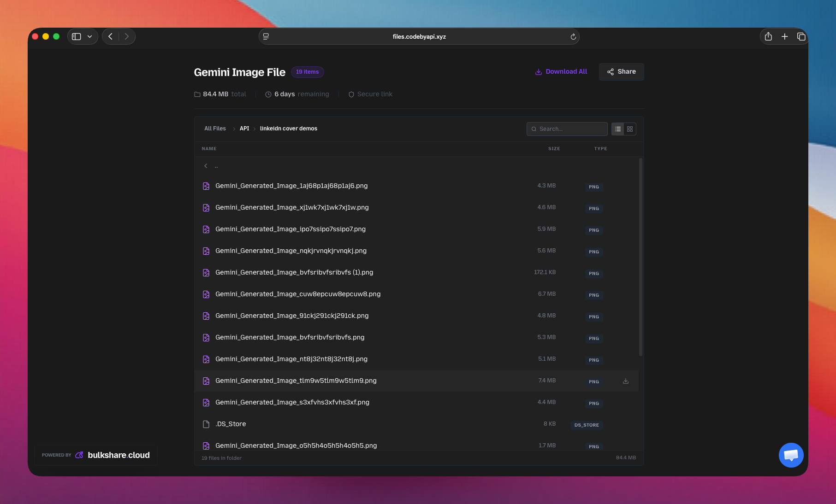Open the Safari share sheet
The image size is (836, 504).
(x=768, y=36)
